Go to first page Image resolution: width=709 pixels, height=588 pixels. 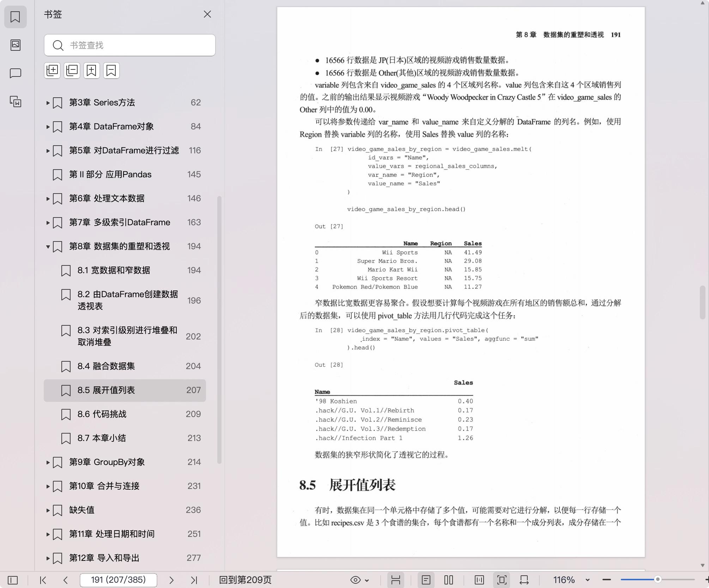(43, 580)
